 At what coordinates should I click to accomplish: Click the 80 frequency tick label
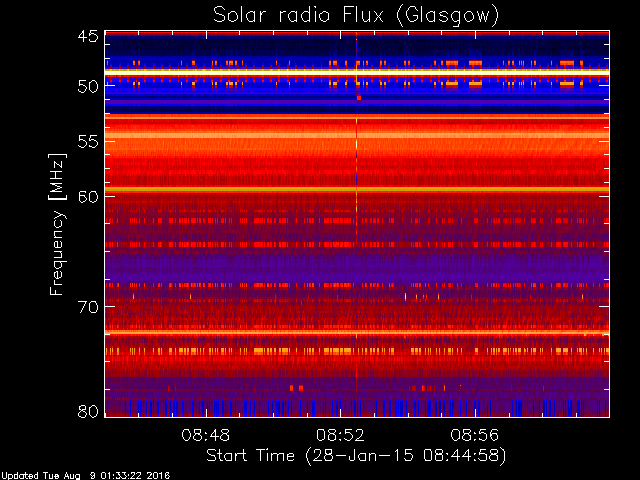tap(88, 411)
